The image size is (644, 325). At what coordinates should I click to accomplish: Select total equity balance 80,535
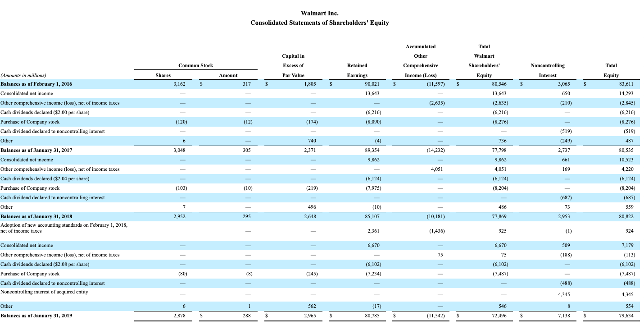point(626,150)
